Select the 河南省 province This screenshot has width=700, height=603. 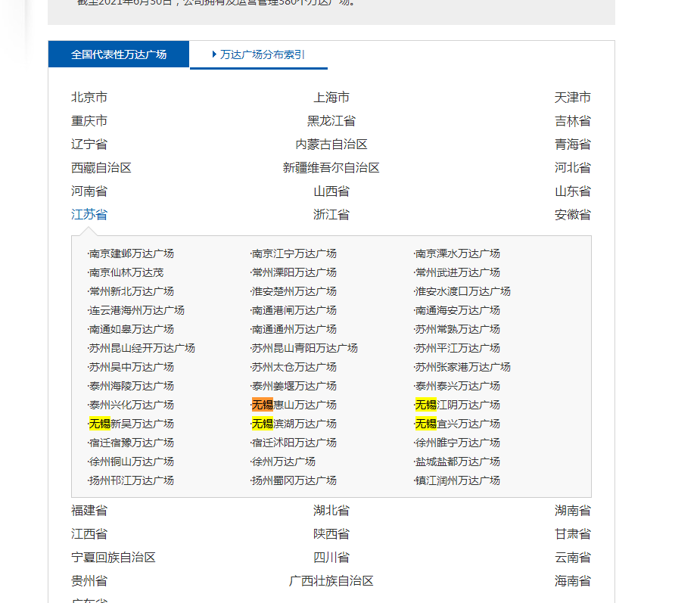pyautogui.click(x=89, y=191)
